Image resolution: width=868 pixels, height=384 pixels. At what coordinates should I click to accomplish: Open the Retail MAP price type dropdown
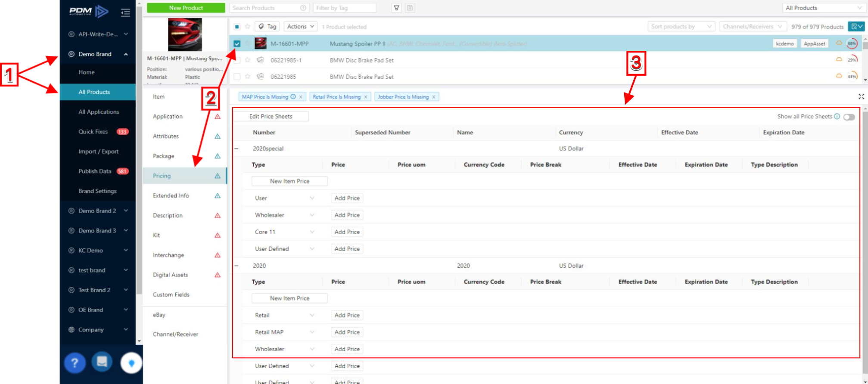click(x=285, y=332)
